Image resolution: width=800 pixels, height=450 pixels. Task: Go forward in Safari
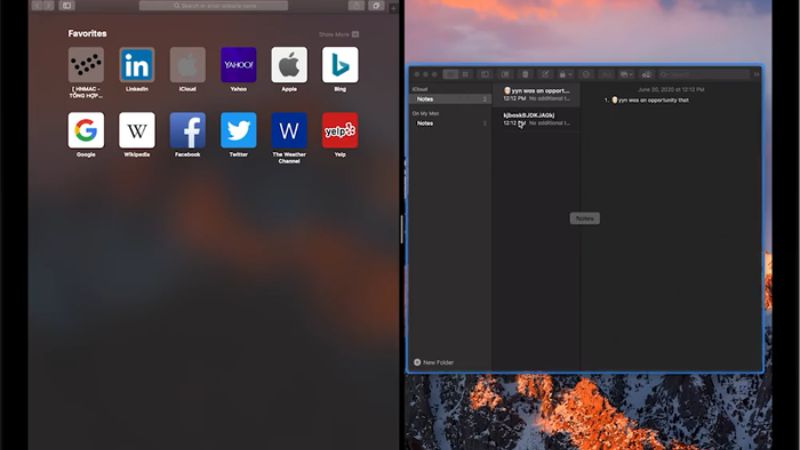pyautogui.click(x=48, y=6)
